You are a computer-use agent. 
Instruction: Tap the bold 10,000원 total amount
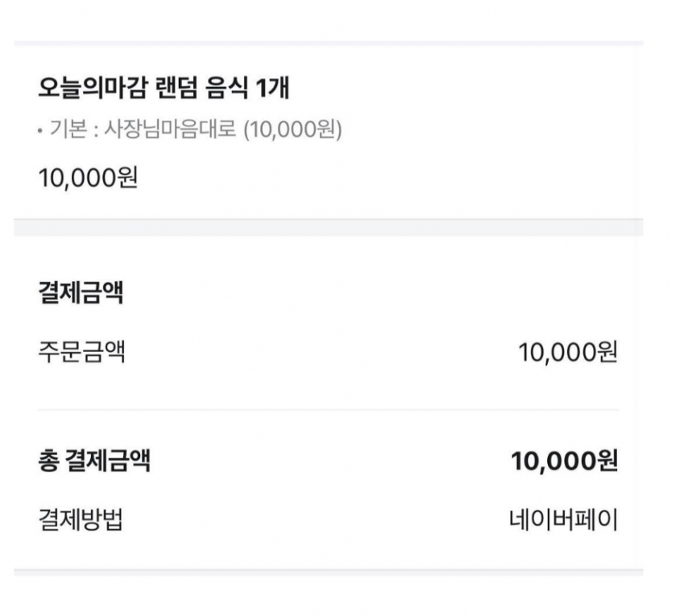(564, 461)
